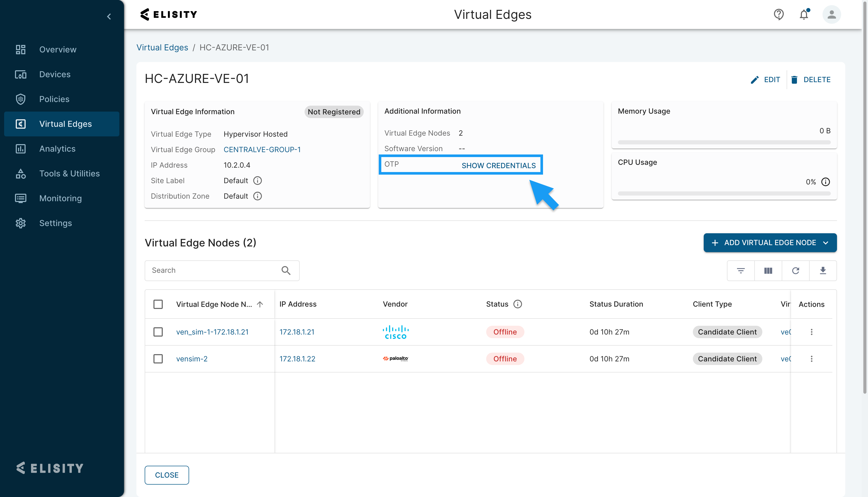The height and width of the screenshot is (497, 868).
Task: Download the table data
Action: 823,271
